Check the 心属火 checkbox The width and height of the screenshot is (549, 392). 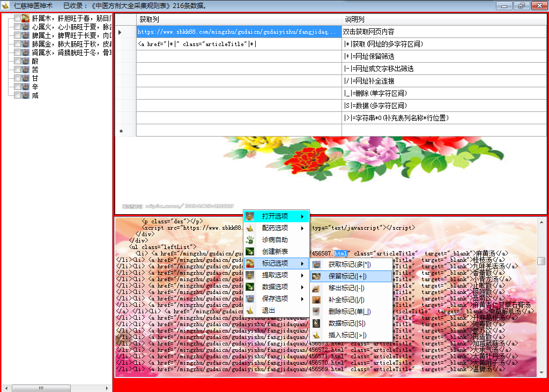(17, 27)
